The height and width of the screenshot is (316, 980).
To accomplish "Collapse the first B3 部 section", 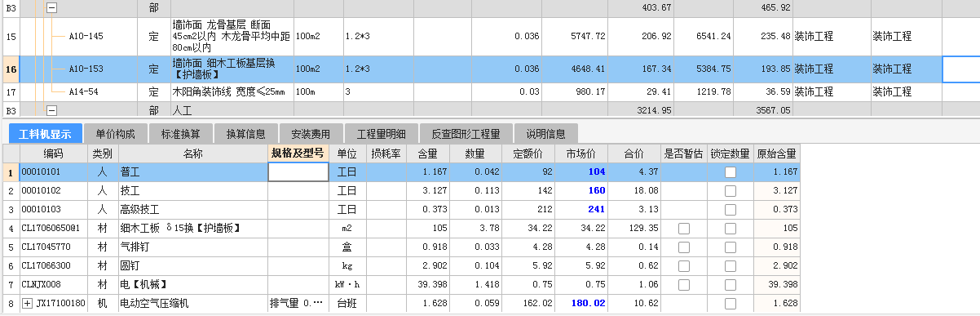I will (52, 7).
